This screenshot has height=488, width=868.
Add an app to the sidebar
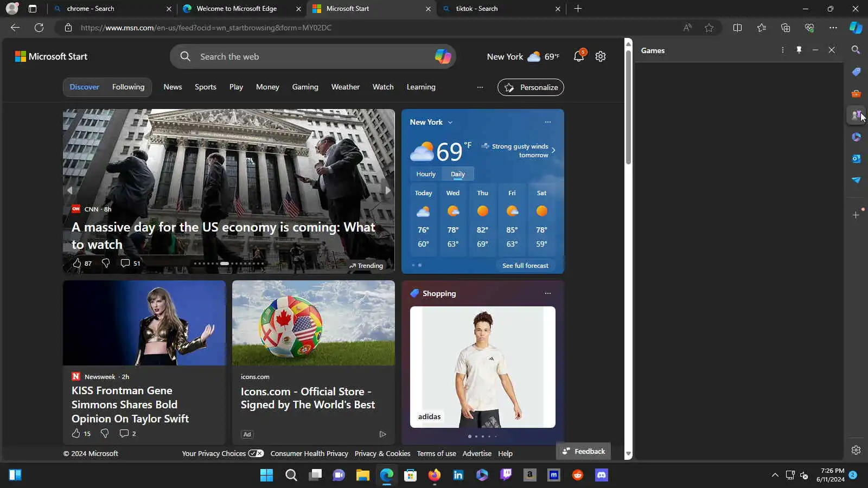tap(856, 215)
